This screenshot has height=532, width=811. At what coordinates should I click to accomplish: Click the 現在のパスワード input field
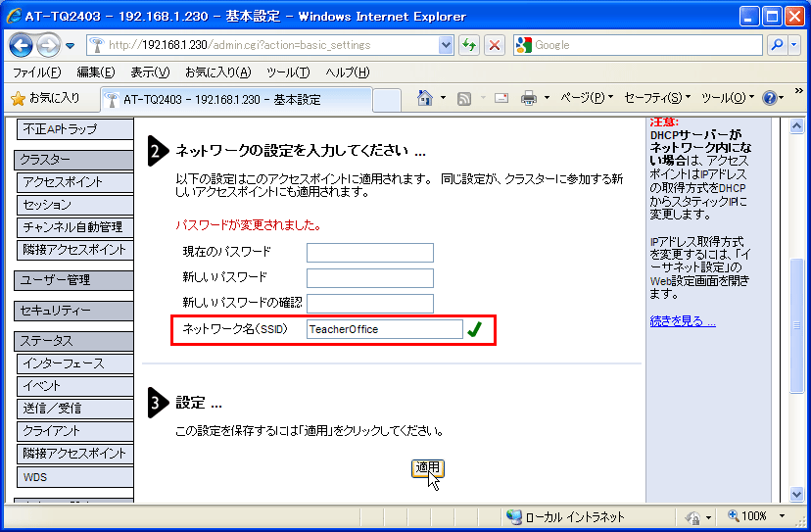370,253
